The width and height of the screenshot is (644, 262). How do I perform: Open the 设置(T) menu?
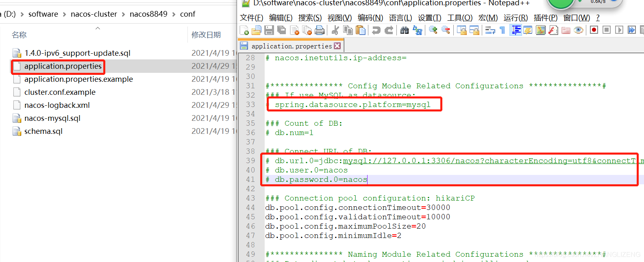430,18
